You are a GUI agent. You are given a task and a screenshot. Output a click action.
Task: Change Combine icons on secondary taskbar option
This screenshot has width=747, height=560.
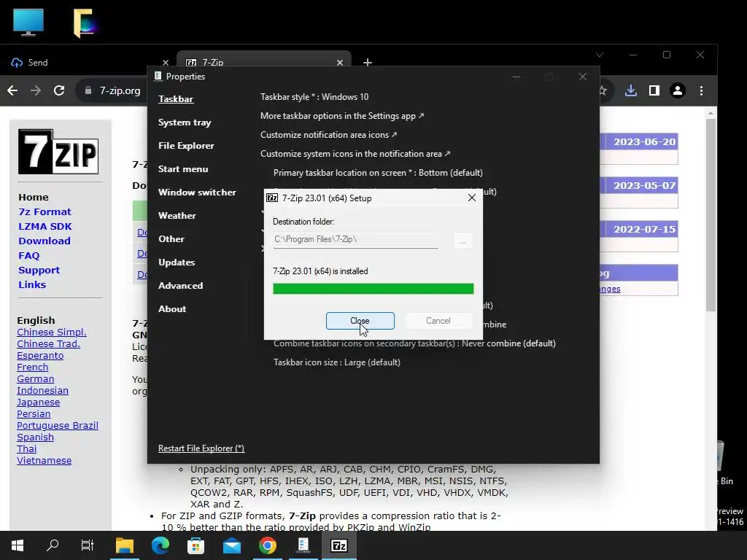coord(414,343)
